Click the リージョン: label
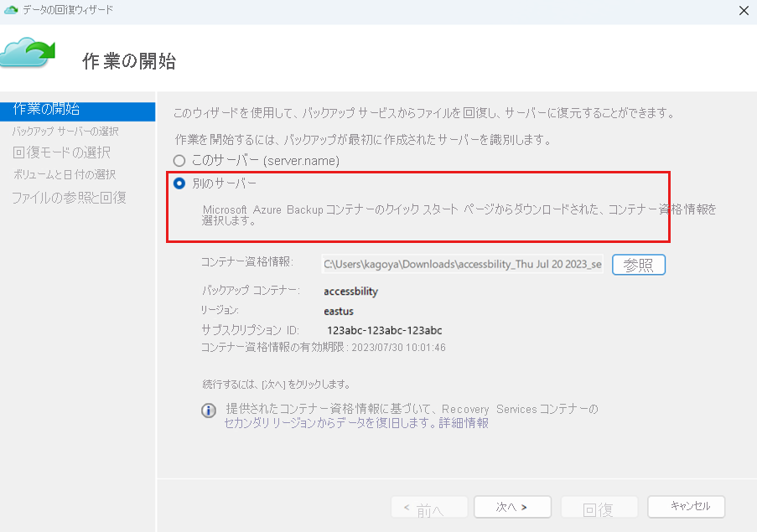757x532 pixels. click(220, 310)
